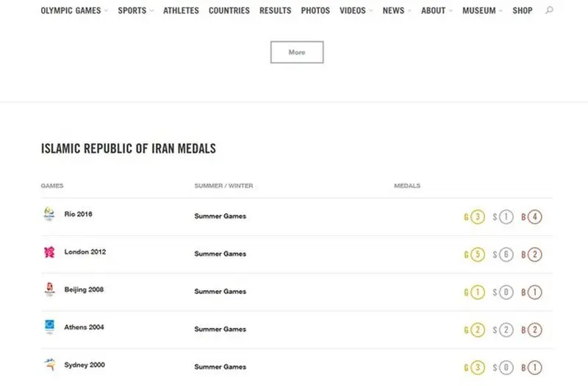
Task: Select Athens 2004 silver medal circle
Action: pos(506,329)
